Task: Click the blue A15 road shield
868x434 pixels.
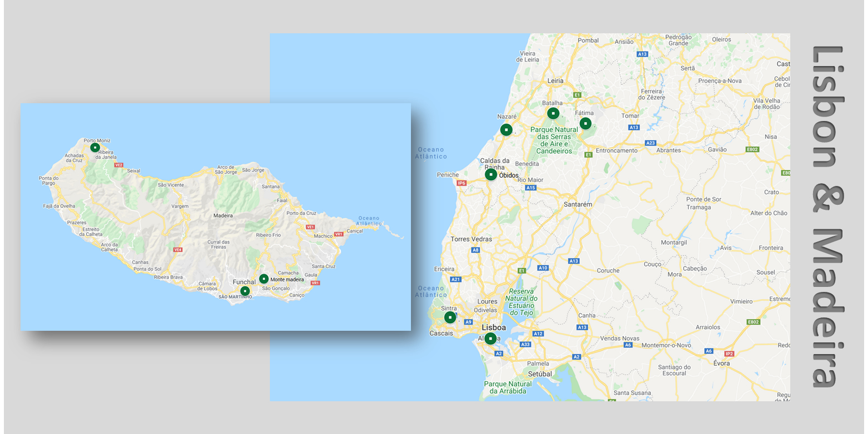Action: (531, 188)
